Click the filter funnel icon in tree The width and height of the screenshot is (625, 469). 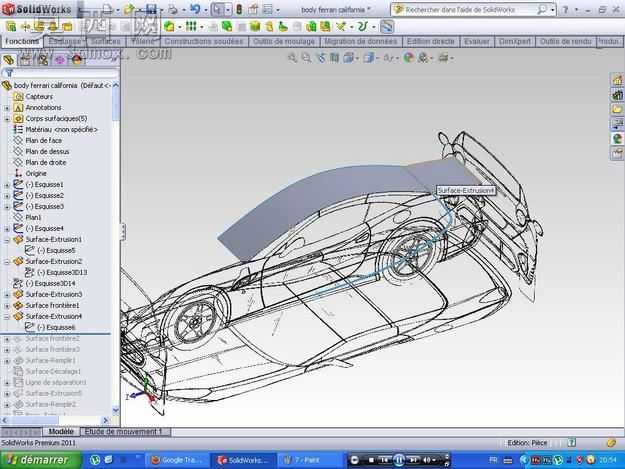tap(9, 73)
